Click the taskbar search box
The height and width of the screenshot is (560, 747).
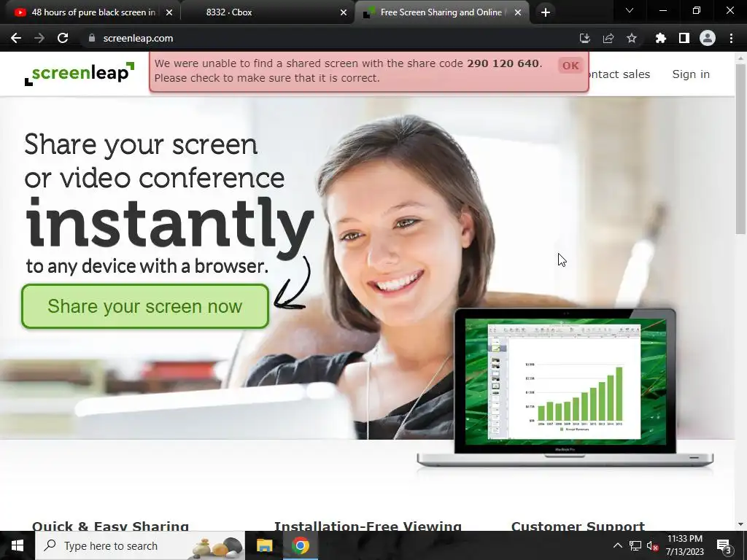coord(139,545)
